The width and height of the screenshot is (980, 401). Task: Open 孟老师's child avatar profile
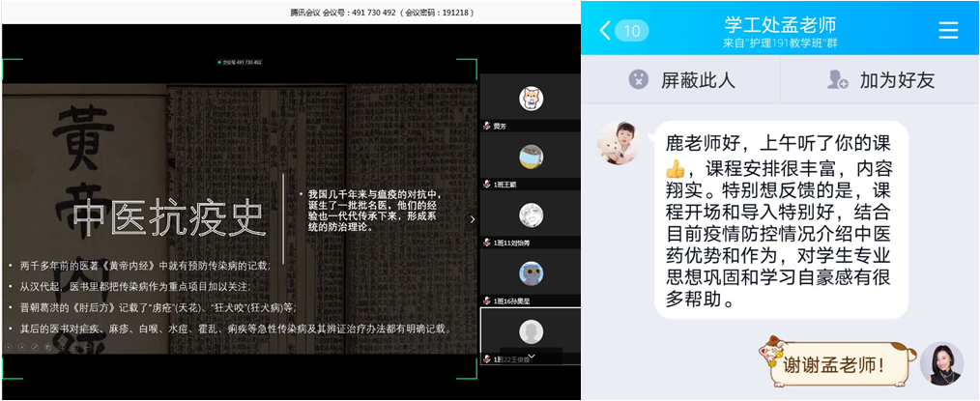coord(621,145)
